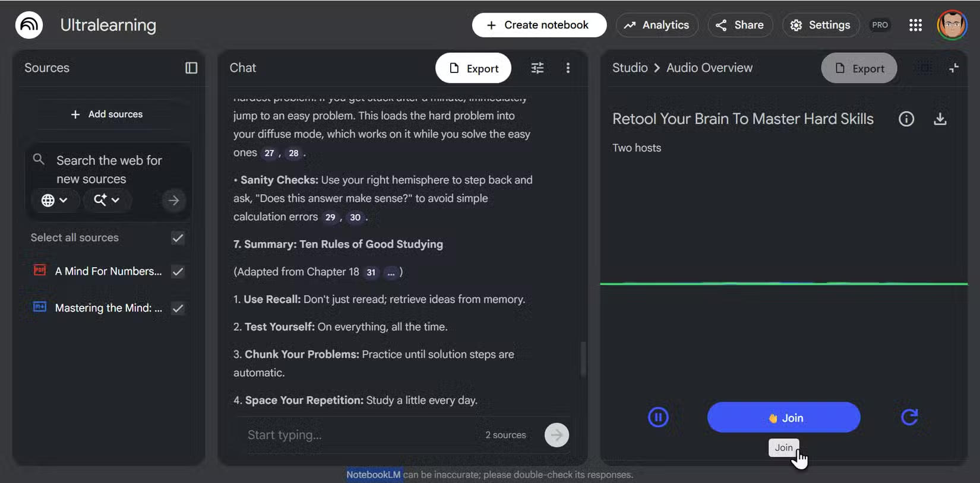Go back to Studio breadcrumb
The image size is (980, 483).
630,68
